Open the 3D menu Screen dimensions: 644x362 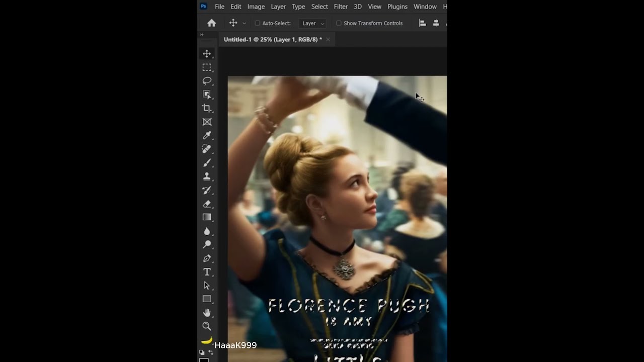(x=358, y=7)
